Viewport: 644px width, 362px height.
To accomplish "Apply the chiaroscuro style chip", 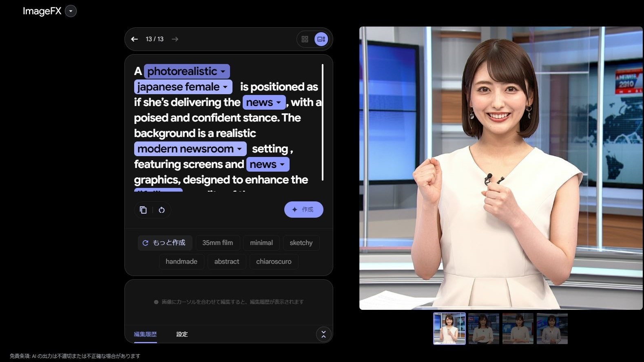I will coord(273,262).
